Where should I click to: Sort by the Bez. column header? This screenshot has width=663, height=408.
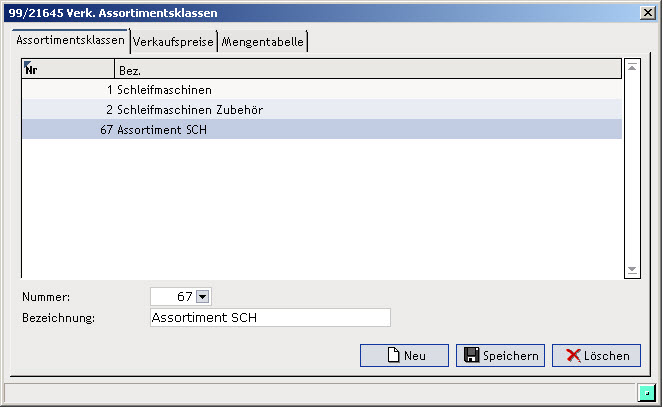click(x=368, y=69)
